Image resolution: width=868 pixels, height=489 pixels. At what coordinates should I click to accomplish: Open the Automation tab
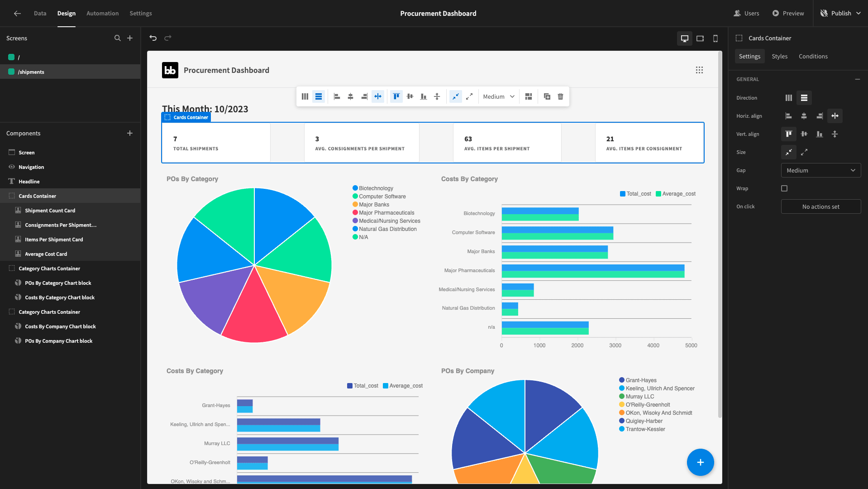point(103,13)
